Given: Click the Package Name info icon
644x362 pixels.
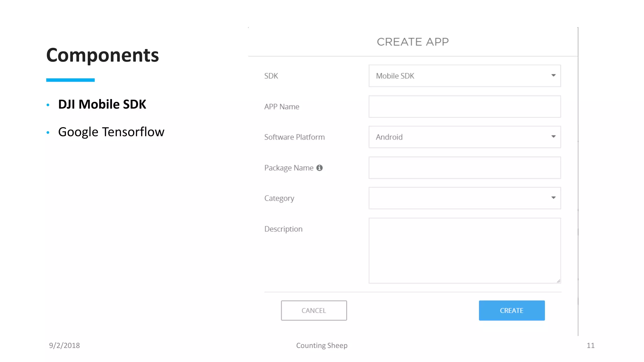Looking at the screenshot, I should click(x=319, y=168).
